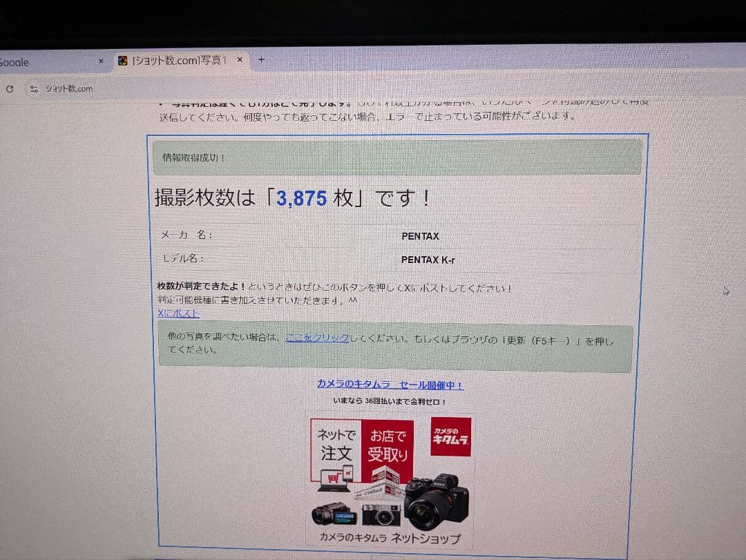The width and height of the screenshot is (746, 560).
Task: Reload the page with the refresh icon
Action: [10, 88]
